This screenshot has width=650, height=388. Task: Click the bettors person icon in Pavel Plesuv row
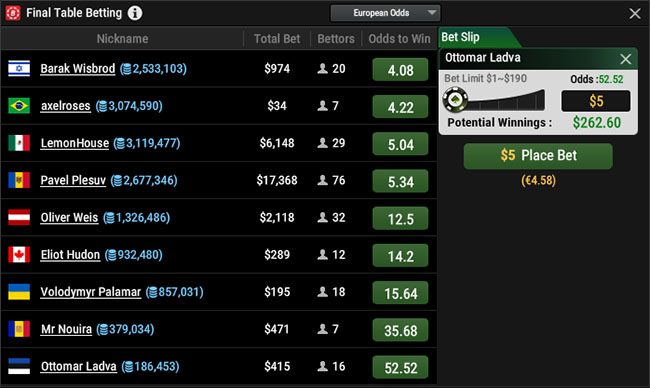tap(323, 180)
